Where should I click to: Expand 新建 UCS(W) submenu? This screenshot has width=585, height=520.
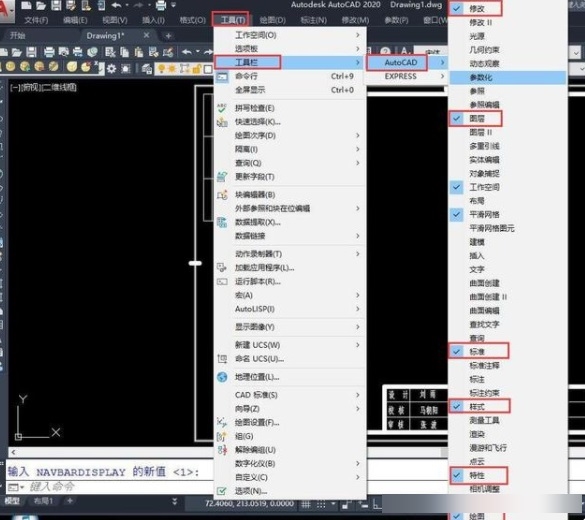(x=290, y=345)
